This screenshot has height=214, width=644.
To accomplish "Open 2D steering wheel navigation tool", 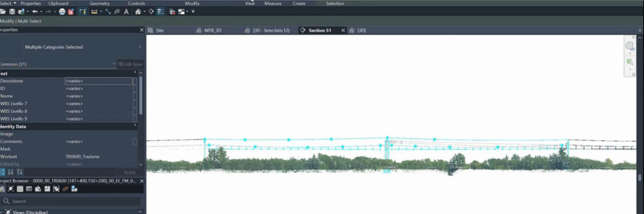I will pos(629,46).
